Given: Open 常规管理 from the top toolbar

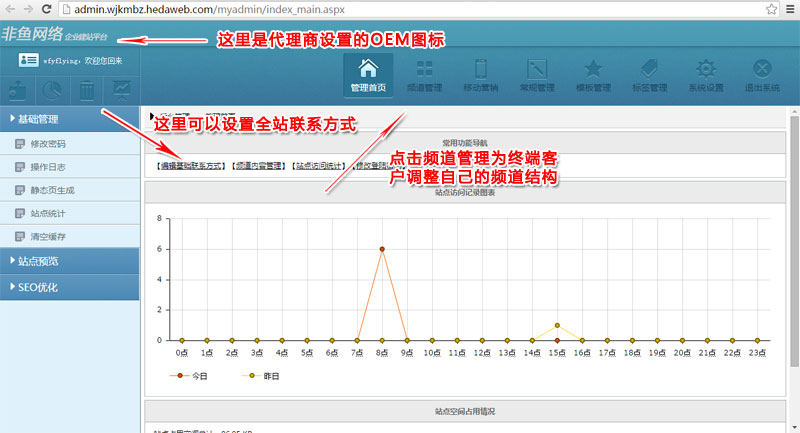Looking at the screenshot, I should pos(537,74).
